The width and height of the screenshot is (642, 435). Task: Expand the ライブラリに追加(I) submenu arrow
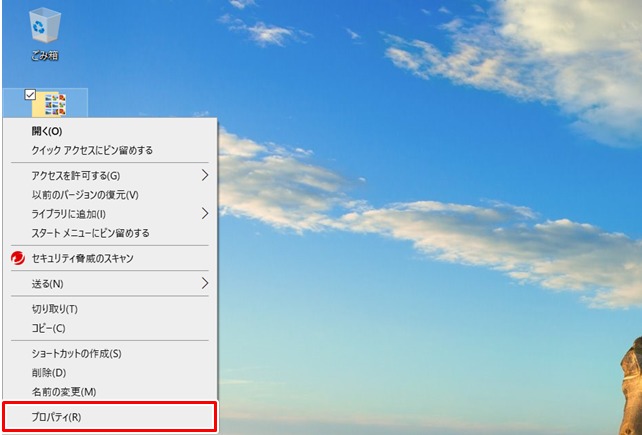pos(205,213)
